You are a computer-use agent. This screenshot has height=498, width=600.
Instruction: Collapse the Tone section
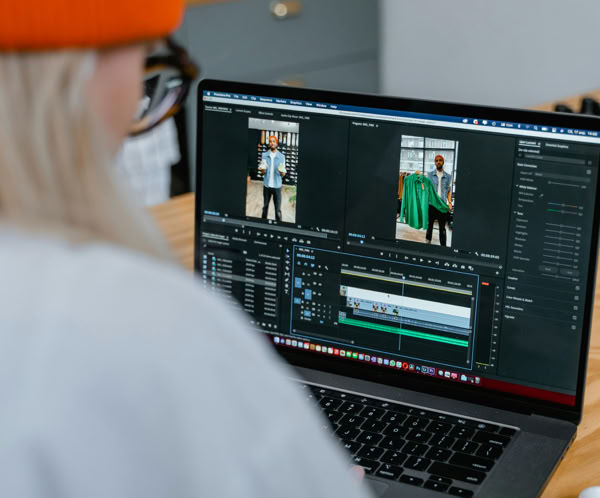pos(515,212)
